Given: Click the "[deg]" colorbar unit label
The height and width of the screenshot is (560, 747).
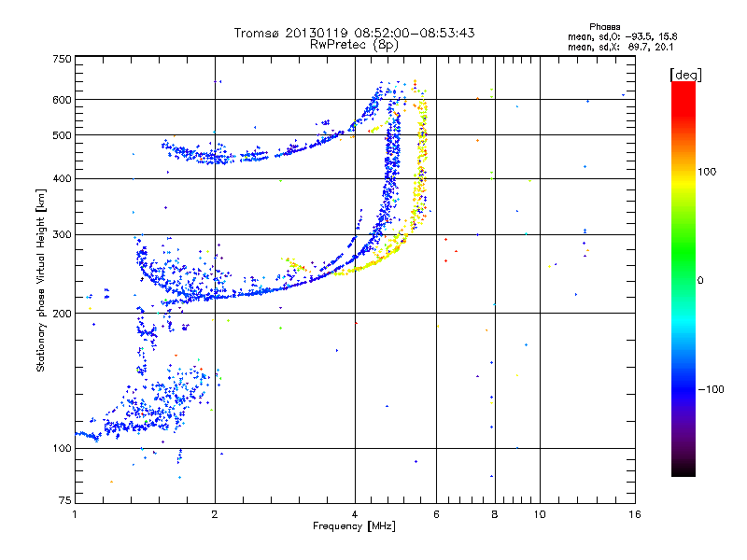Looking at the screenshot, I should point(685,75).
